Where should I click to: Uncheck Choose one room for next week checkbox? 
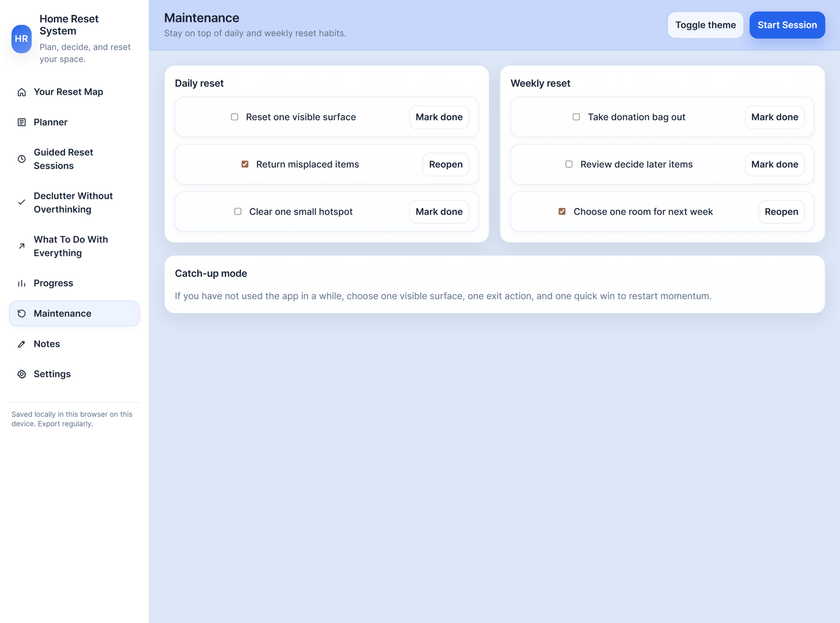click(562, 212)
